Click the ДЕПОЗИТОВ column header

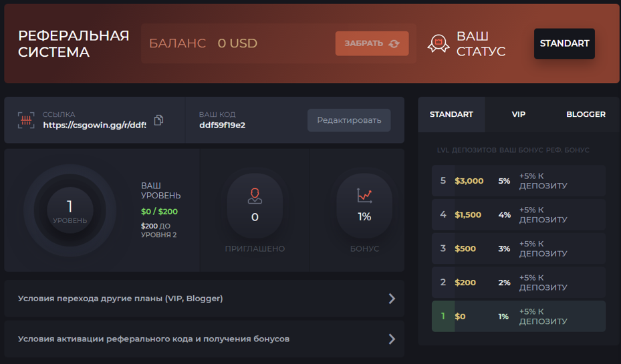coord(474,150)
